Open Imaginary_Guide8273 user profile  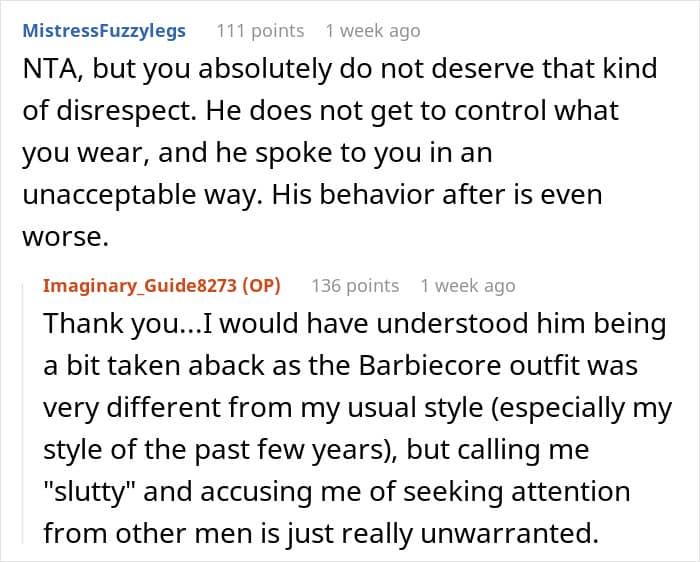coord(140,286)
